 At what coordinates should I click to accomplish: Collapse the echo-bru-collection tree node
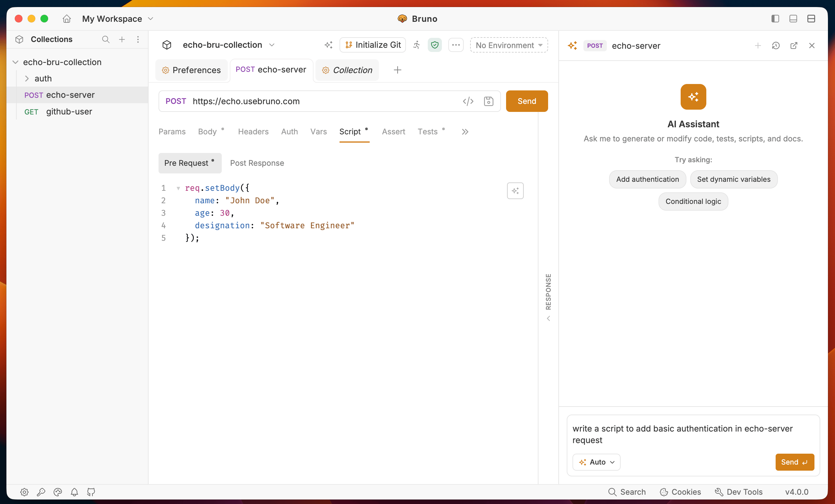click(16, 62)
